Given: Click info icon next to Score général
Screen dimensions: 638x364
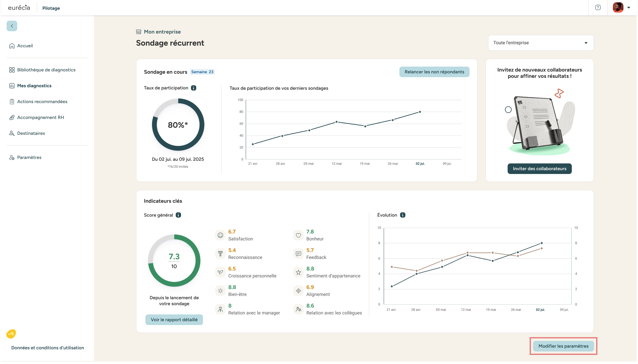Looking at the screenshot, I should tap(178, 215).
